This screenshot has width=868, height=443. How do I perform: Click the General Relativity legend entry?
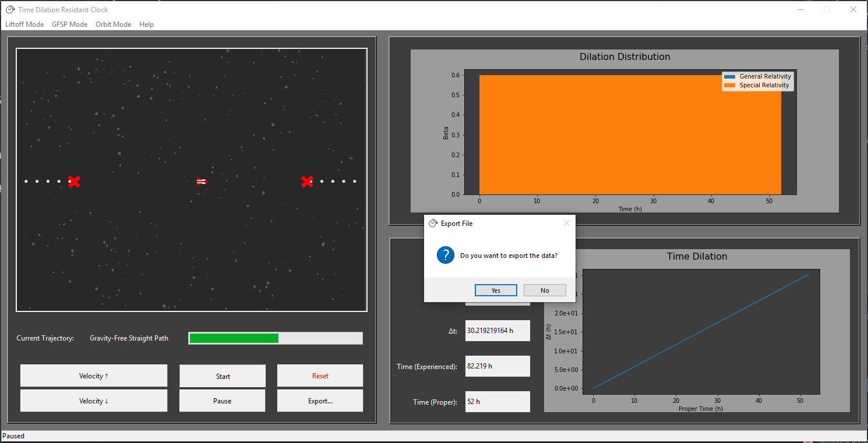pyautogui.click(x=758, y=76)
